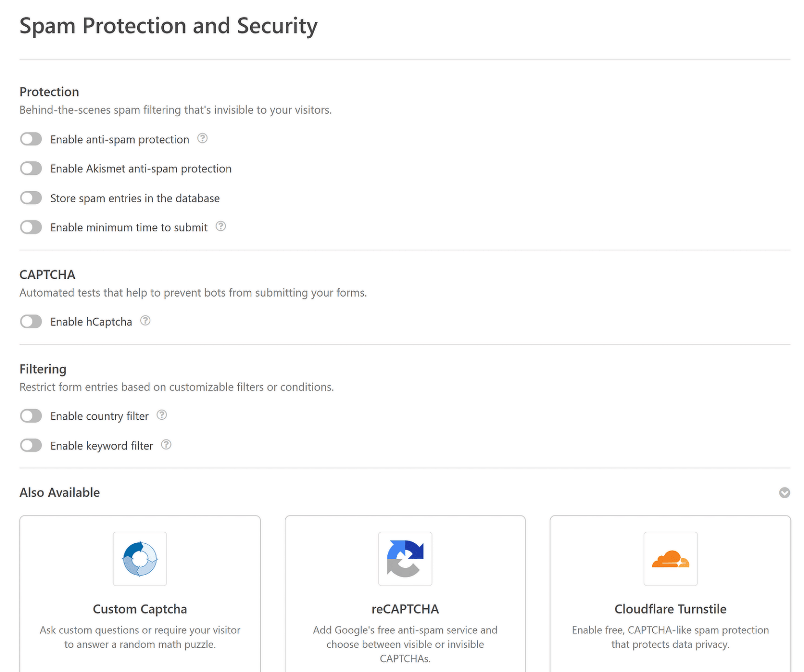The image size is (804, 672).
Task: Click help icon next to keyword filter
Action: (166, 445)
